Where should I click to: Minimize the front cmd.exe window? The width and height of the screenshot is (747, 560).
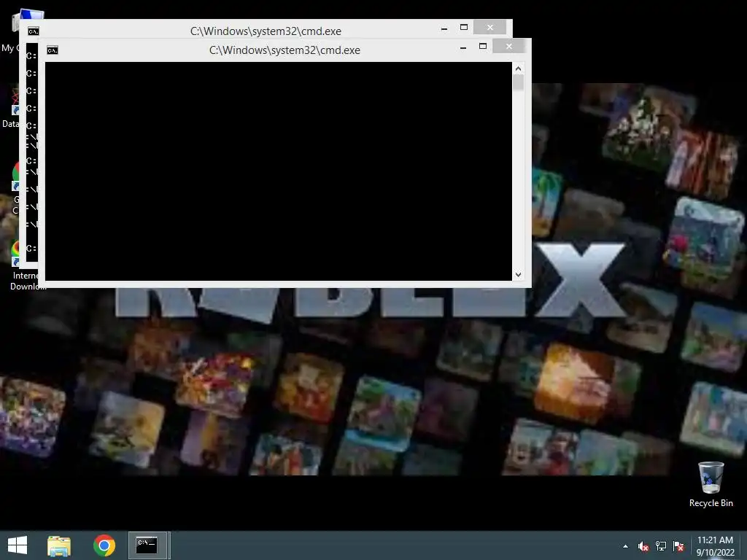(x=463, y=47)
